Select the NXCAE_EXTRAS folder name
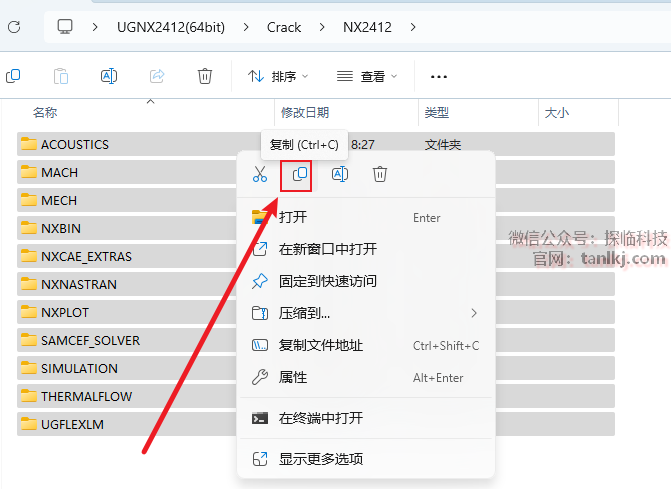671x489 pixels. pos(86,257)
